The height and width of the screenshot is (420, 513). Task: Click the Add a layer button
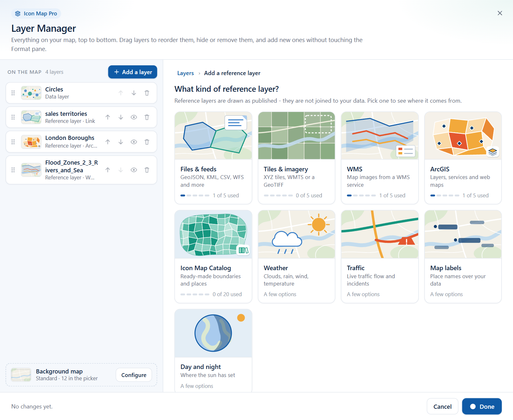tap(132, 72)
